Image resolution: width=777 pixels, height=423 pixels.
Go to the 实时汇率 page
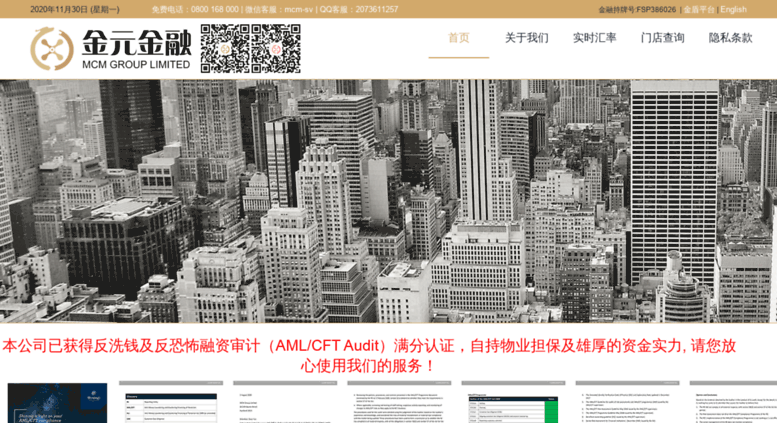(x=594, y=38)
